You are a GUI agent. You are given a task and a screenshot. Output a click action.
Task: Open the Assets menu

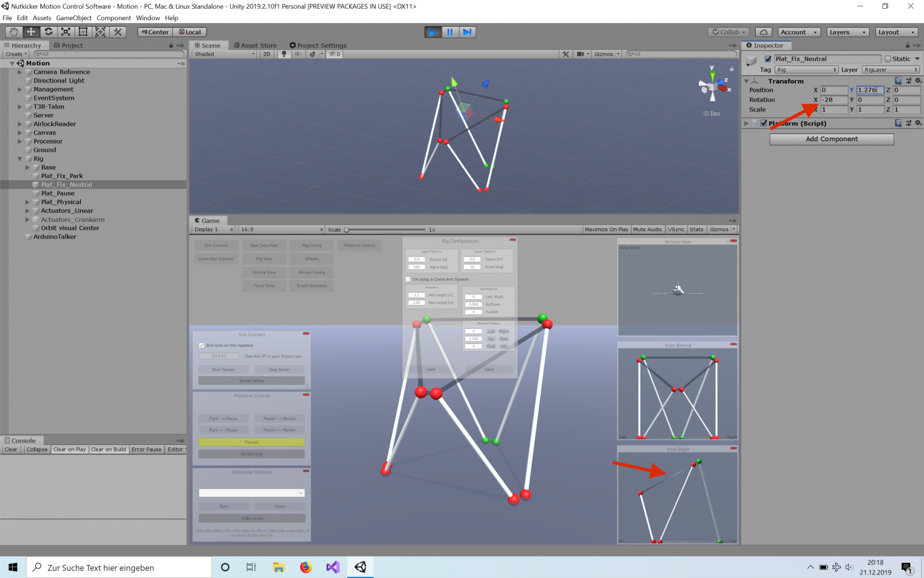coord(42,18)
